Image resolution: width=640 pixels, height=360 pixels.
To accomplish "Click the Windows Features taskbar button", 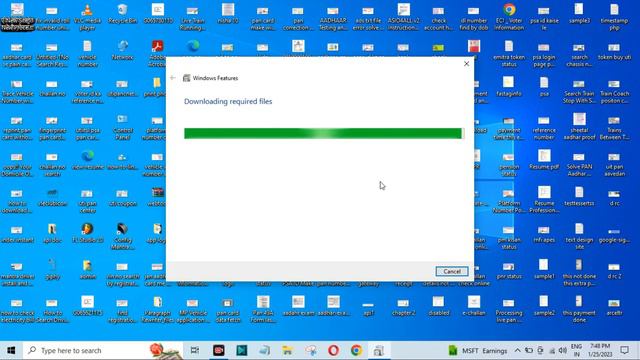I will (379, 350).
